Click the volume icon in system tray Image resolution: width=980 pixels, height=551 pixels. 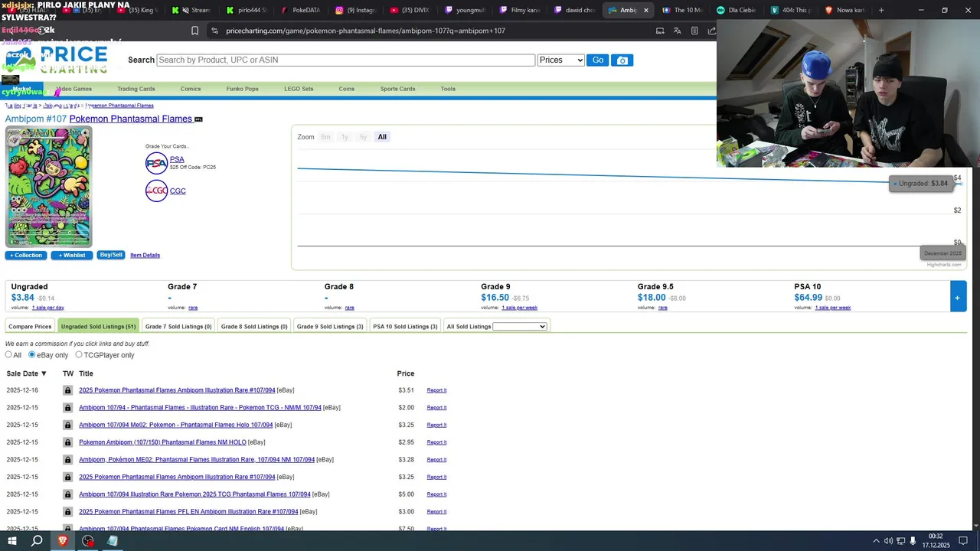(888, 541)
